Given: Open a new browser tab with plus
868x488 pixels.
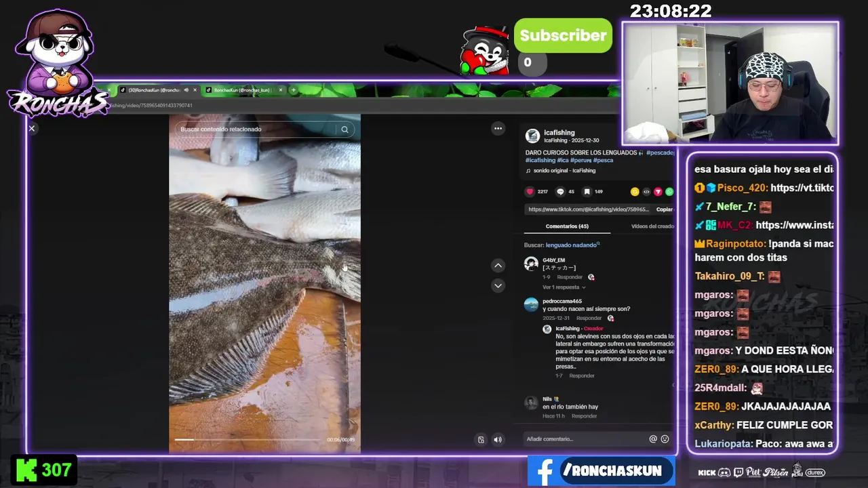Looking at the screenshot, I should point(293,90).
